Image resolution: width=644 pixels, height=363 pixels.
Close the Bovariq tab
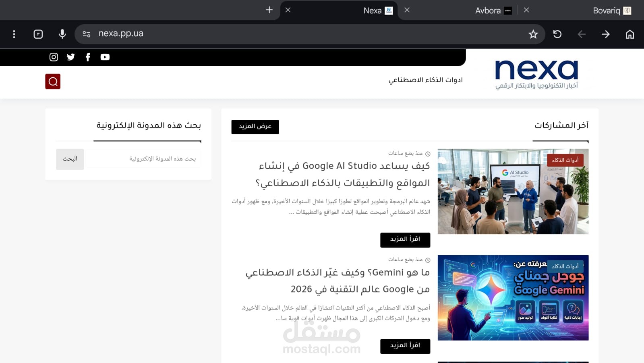[526, 10]
